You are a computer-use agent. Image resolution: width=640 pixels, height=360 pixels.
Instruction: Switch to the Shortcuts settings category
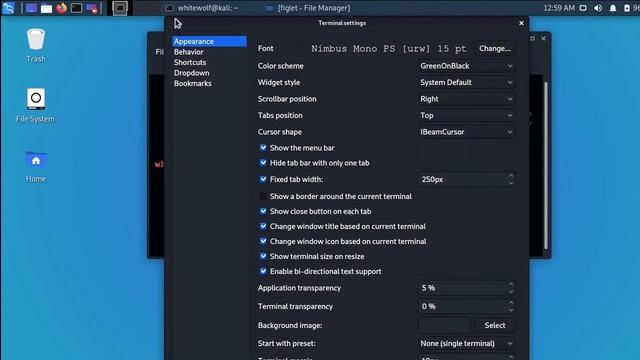(209, 62)
